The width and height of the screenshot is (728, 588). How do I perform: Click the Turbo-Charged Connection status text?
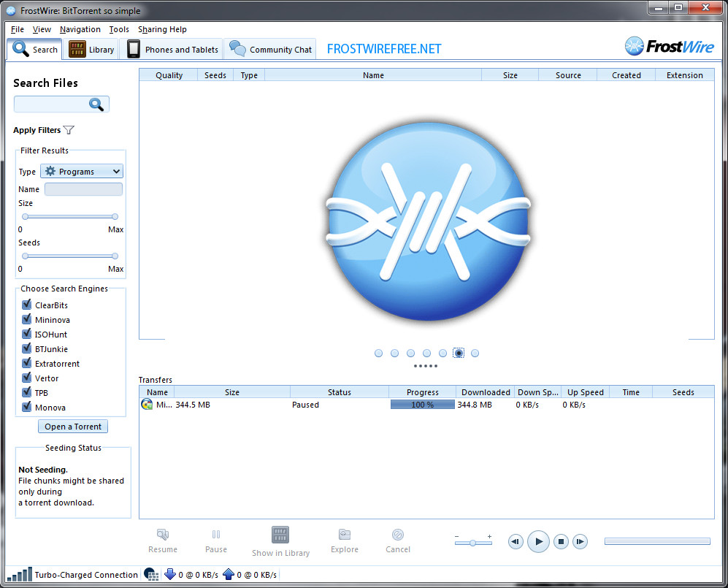point(86,575)
